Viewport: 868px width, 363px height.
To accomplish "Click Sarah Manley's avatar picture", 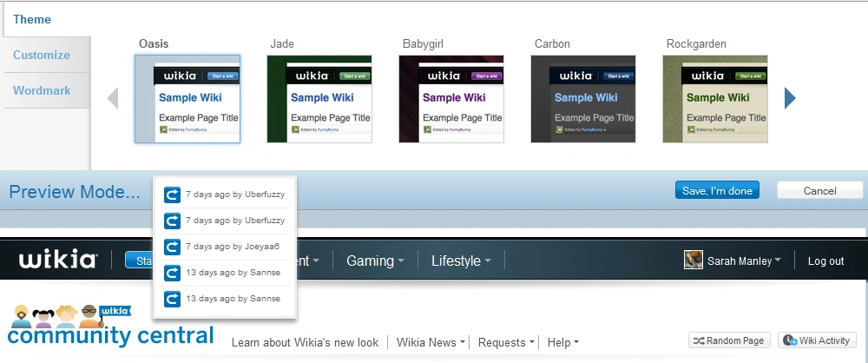I will (694, 261).
